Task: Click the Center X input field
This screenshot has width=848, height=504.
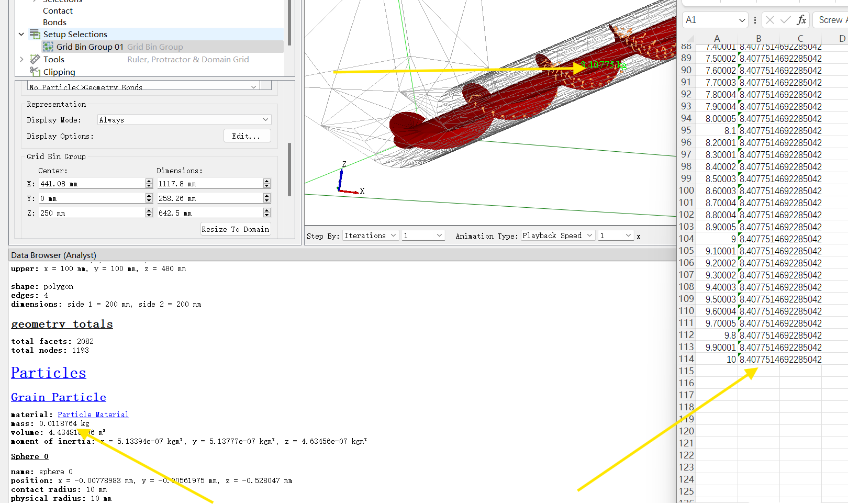Action: (x=92, y=184)
